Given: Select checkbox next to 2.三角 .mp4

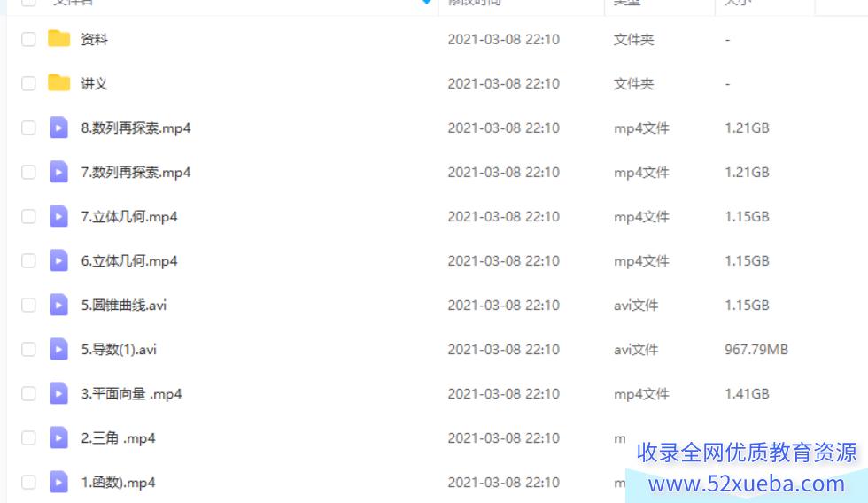Looking at the screenshot, I should click(x=28, y=437).
